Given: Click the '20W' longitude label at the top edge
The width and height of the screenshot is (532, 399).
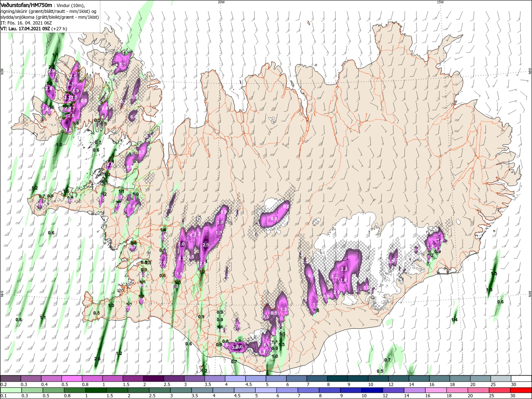Looking at the screenshot, I should [221, 2].
